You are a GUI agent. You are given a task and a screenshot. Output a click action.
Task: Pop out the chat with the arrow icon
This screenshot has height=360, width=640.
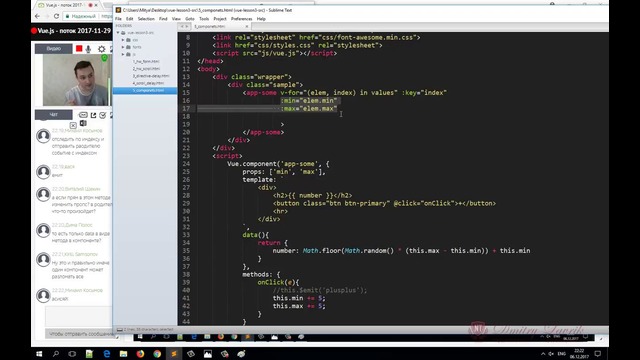point(93,115)
